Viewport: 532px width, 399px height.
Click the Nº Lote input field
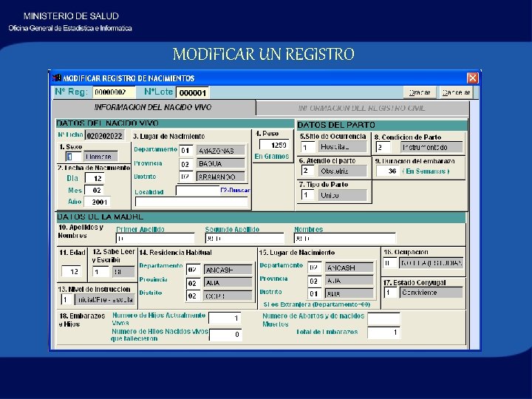[192, 92]
